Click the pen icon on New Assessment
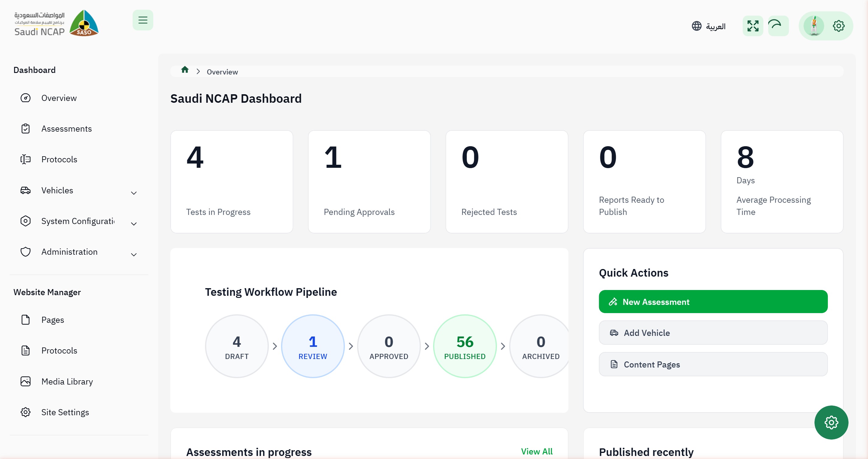This screenshot has width=868, height=459. (613, 302)
